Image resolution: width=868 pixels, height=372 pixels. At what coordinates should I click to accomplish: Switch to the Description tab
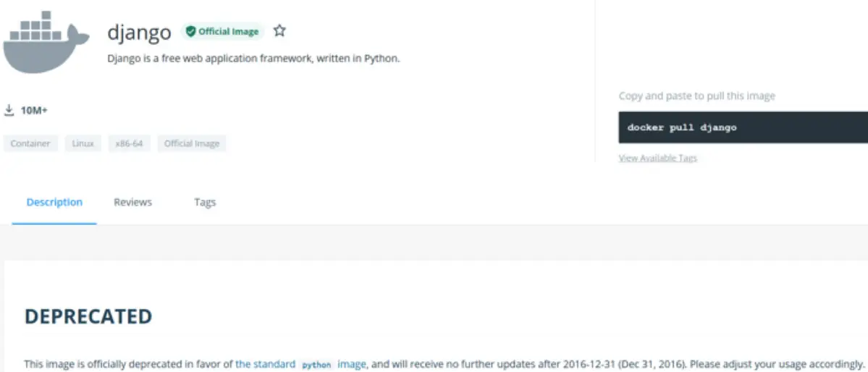click(54, 202)
